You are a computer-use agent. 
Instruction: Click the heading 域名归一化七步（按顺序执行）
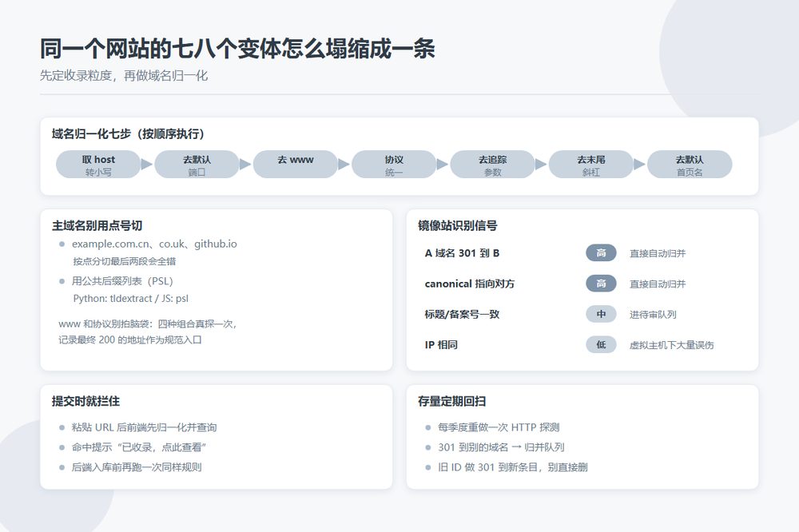click(128, 134)
